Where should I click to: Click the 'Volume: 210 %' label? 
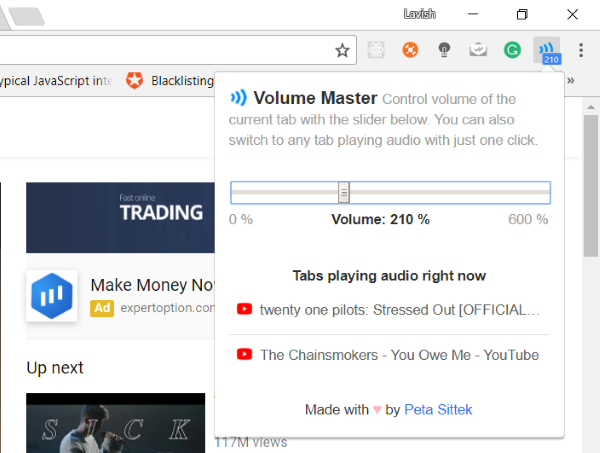(x=380, y=219)
